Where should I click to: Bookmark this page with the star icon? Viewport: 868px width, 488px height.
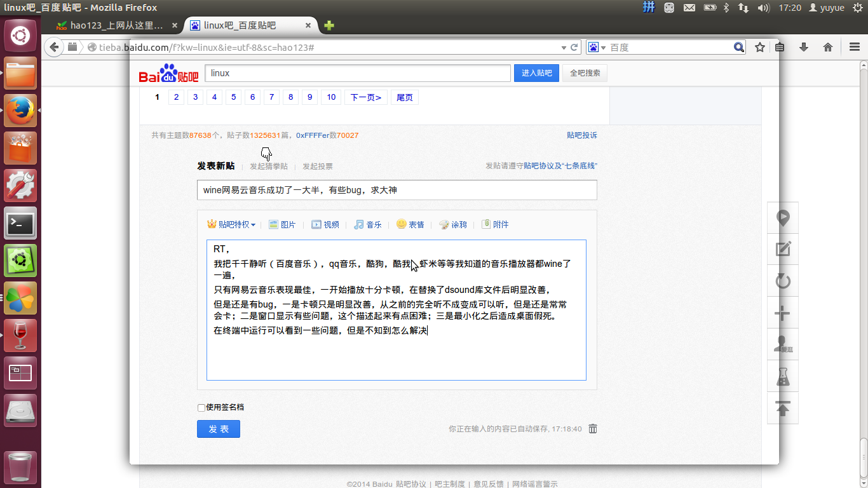click(x=760, y=47)
